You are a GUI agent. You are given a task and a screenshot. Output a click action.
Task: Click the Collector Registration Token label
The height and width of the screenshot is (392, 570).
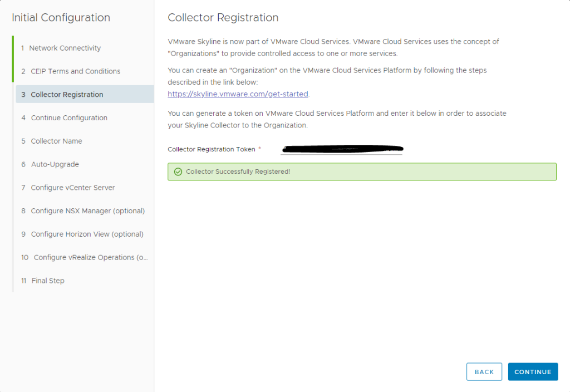pos(212,149)
